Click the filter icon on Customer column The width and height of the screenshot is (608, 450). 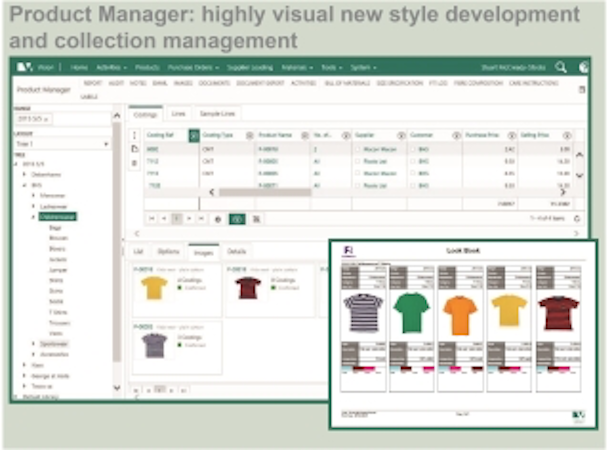coord(456,135)
